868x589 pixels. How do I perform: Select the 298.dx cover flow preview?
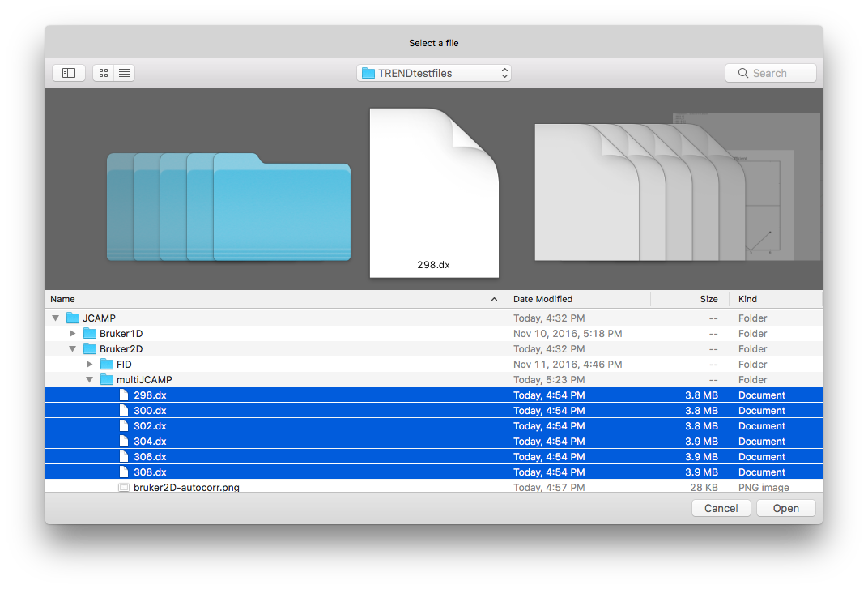point(434,192)
